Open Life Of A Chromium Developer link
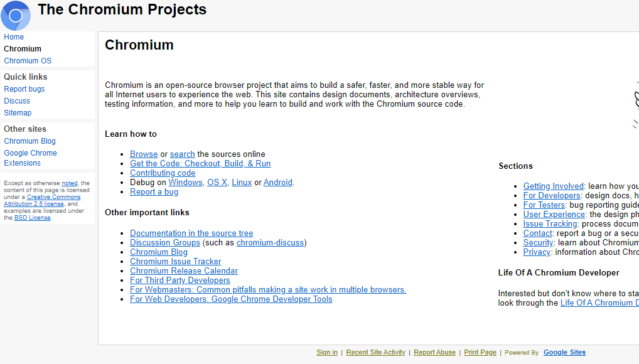This screenshot has width=639, height=364. [599, 303]
